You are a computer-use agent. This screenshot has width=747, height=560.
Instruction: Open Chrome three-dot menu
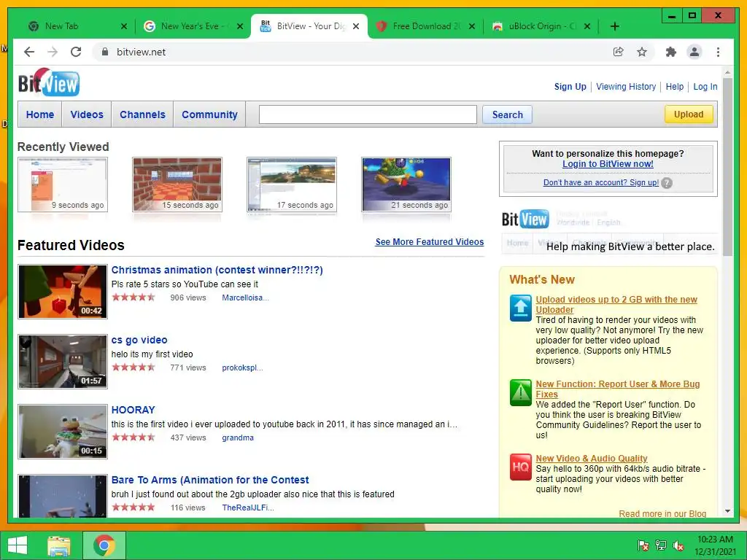[x=718, y=52]
